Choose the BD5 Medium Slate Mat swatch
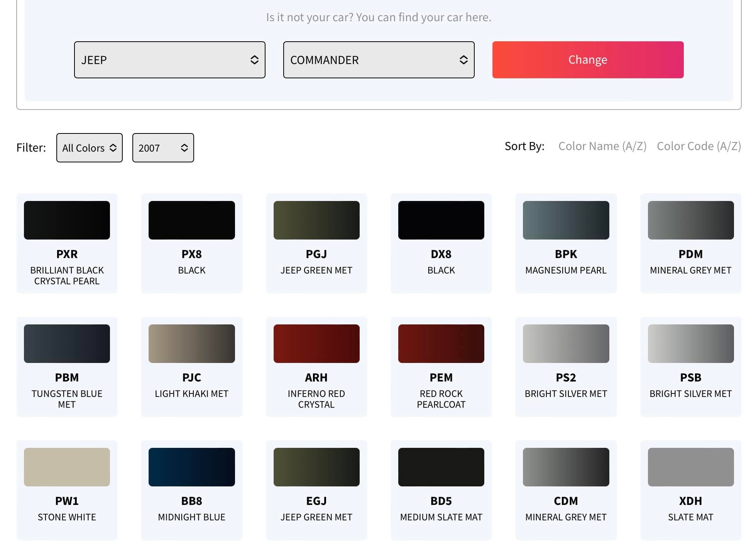This screenshot has width=756, height=557. (x=441, y=467)
